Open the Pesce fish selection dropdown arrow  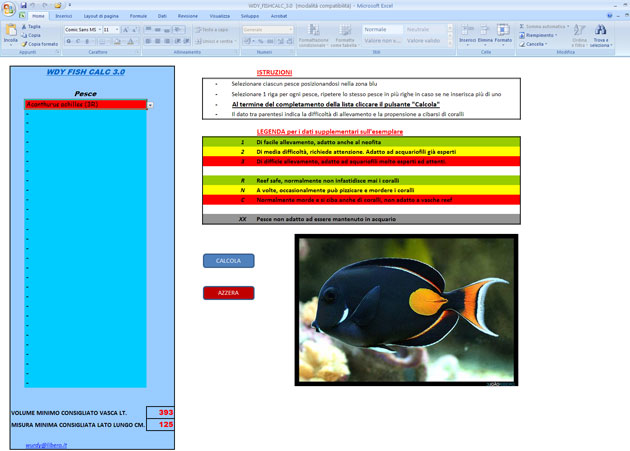coord(150,105)
